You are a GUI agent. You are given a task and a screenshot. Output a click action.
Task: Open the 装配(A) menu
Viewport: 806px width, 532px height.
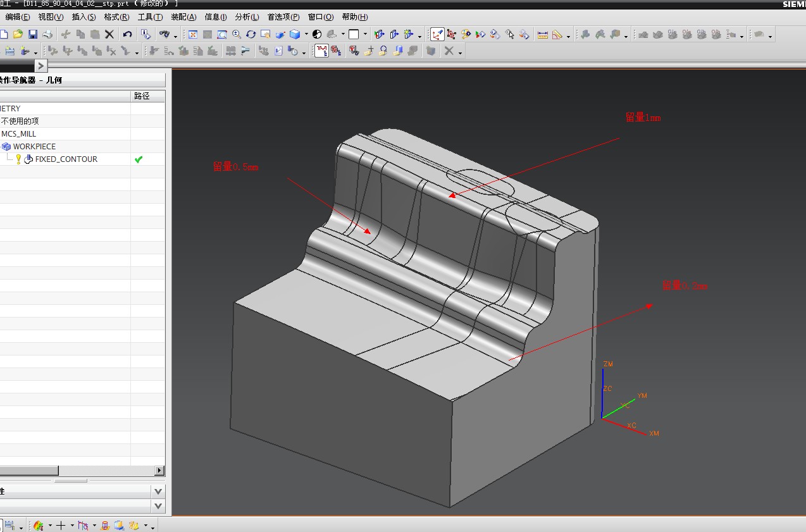(183, 17)
